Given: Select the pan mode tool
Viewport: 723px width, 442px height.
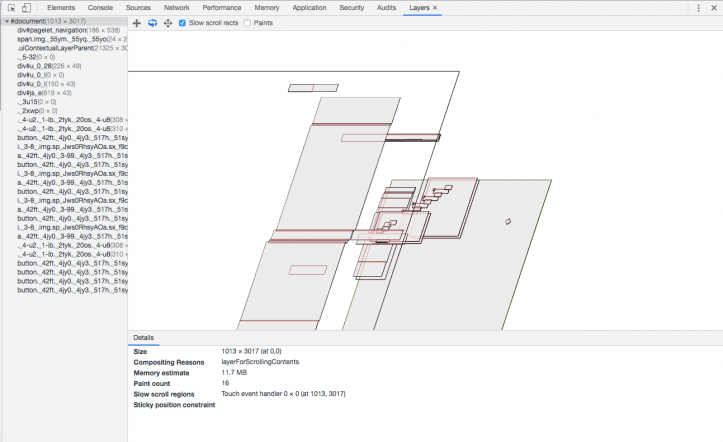Looking at the screenshot, I should 137,23.
